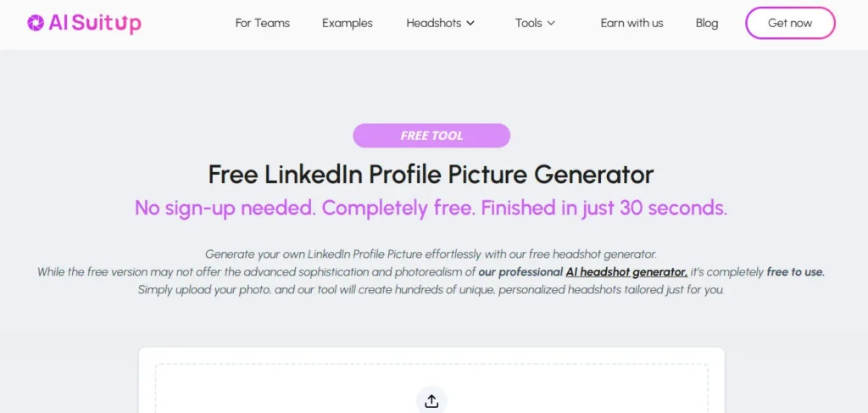Open the Headshots dropdown menu
Screen dimensions: 868x413
pyautogui.click(x=433, y=23)
